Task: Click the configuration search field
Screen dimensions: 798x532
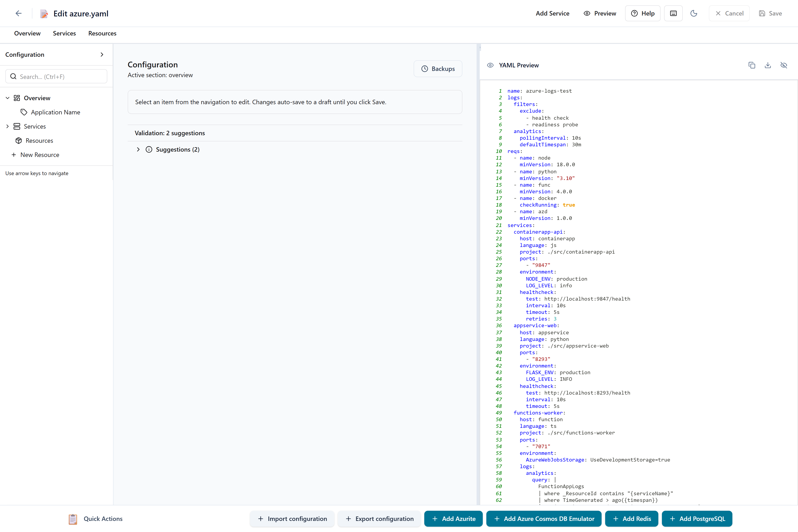Action: (x=56, y=76)
